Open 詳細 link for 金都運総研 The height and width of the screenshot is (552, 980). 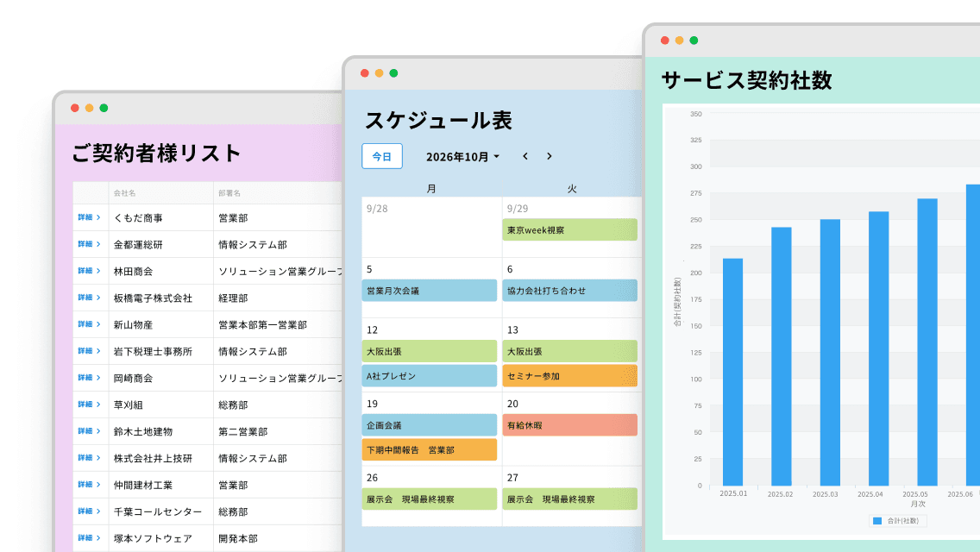point(89,244)
